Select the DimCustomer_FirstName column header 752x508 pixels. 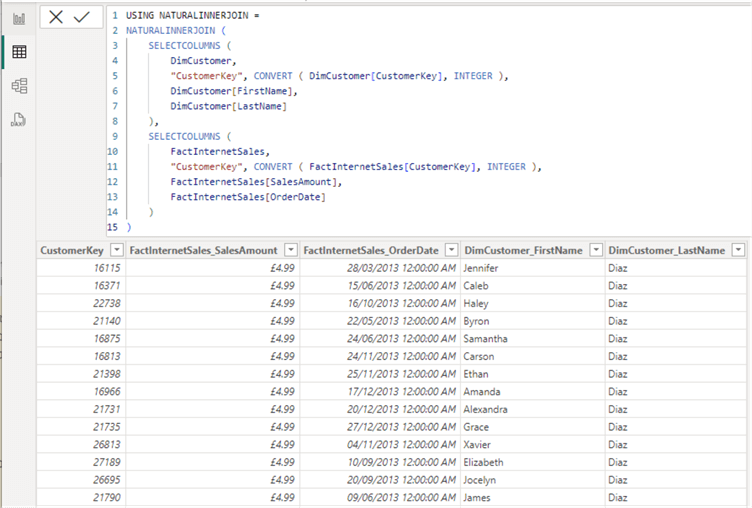(x=523, y=250)
